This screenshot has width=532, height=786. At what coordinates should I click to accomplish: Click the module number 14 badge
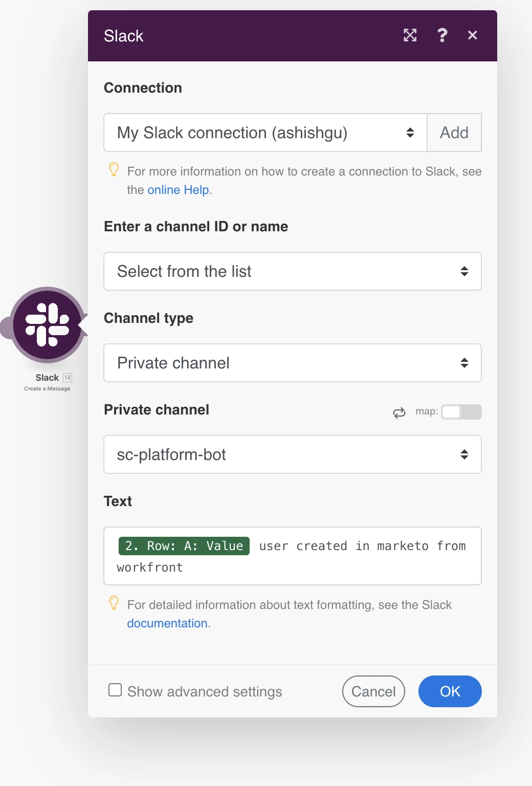[x=68, y=378]
